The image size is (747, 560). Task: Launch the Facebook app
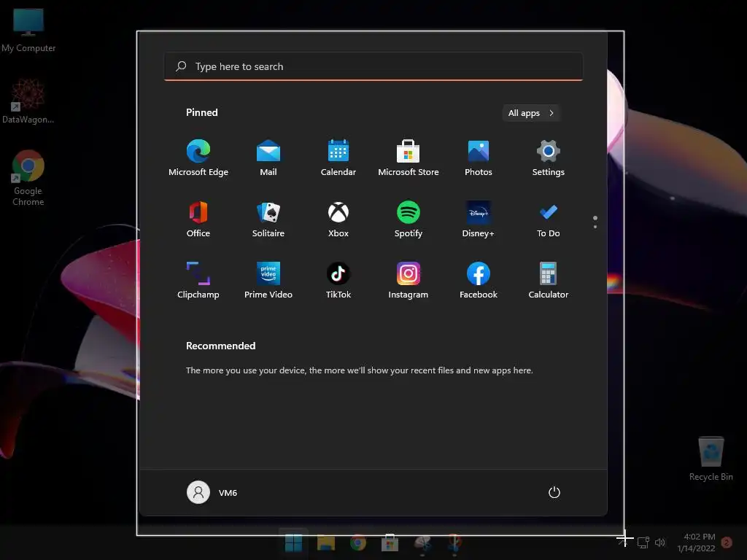point(479,281)
